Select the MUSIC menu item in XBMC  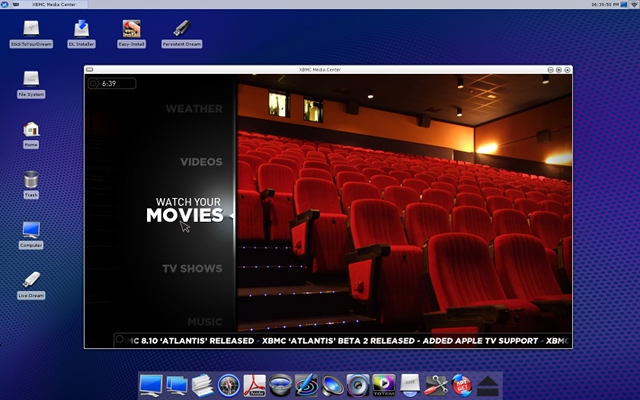[x=205, y=322]
